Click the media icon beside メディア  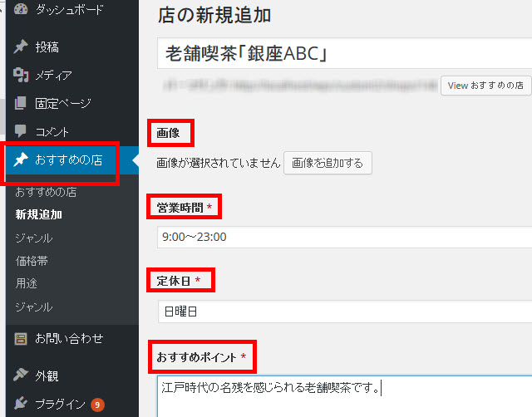coord(21,75)
